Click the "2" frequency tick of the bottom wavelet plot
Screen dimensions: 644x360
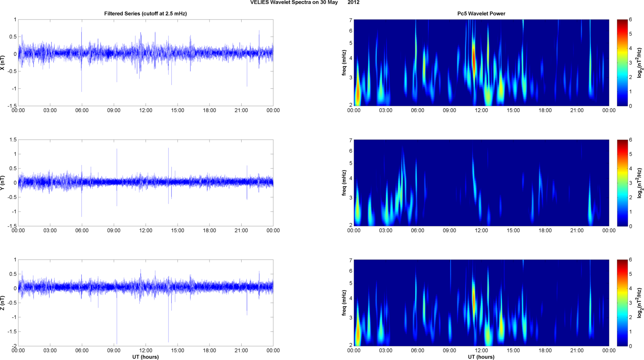(351, 345)
